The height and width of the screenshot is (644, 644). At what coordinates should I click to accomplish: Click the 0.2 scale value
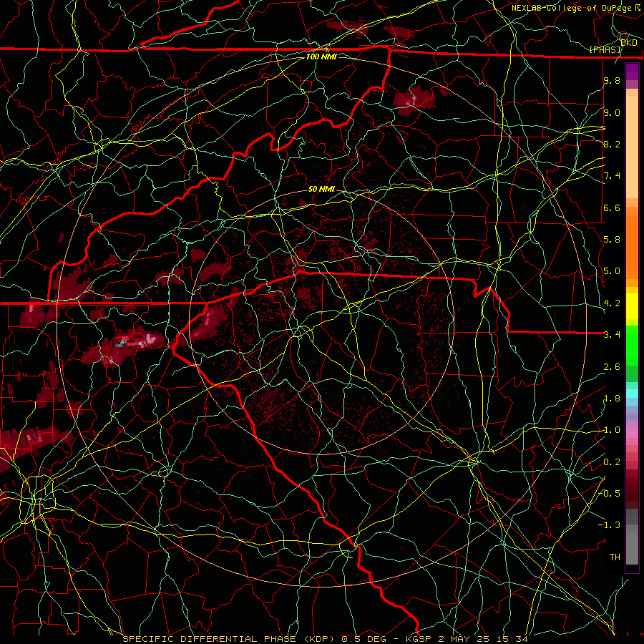pyautogui.click(x=612, y=462)
